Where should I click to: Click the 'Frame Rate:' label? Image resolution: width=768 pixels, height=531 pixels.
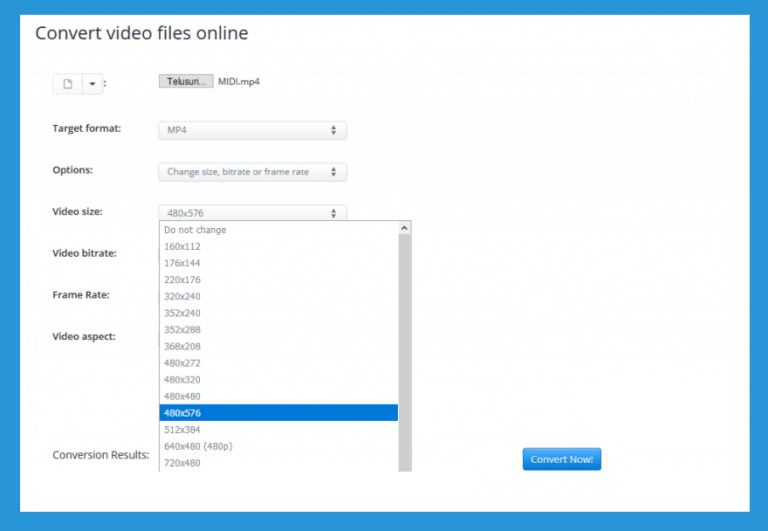[x=81, y=295]
